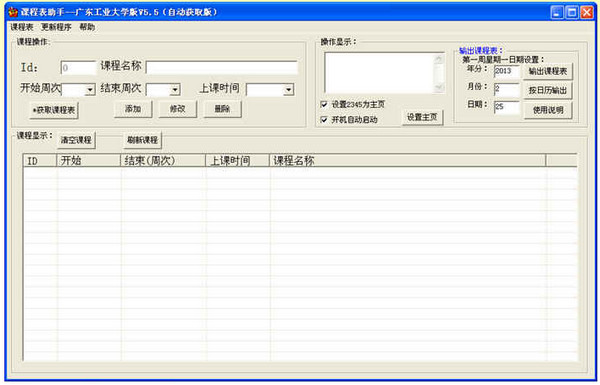Click the 按日历输出 button
600x385 pixels.
[548, 90]
